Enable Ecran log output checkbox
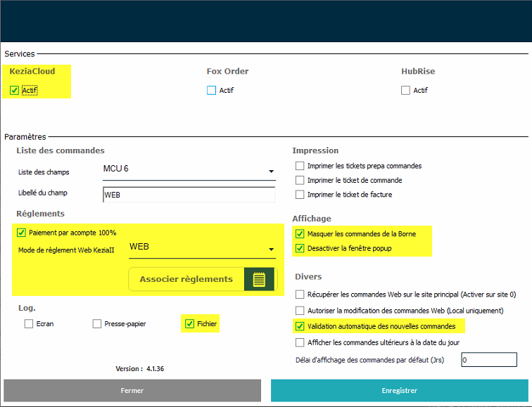Image resolution: width=532 pixels, height=407 pixels. [x=29, y=324]
